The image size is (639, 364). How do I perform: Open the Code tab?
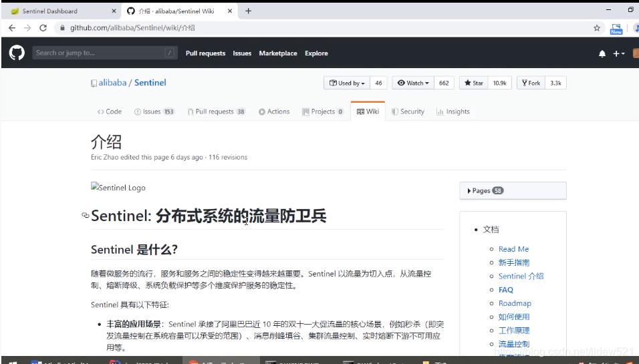(x=110, y=112)
